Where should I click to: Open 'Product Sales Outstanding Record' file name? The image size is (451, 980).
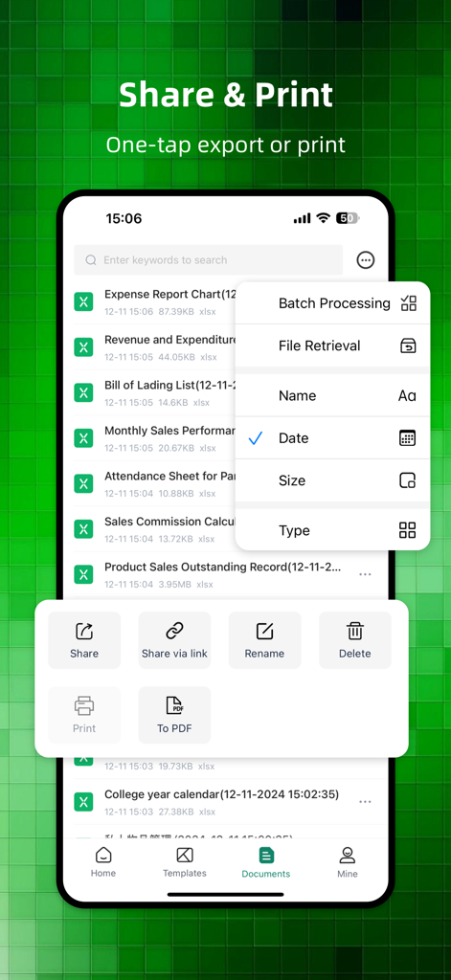[223, 568]
